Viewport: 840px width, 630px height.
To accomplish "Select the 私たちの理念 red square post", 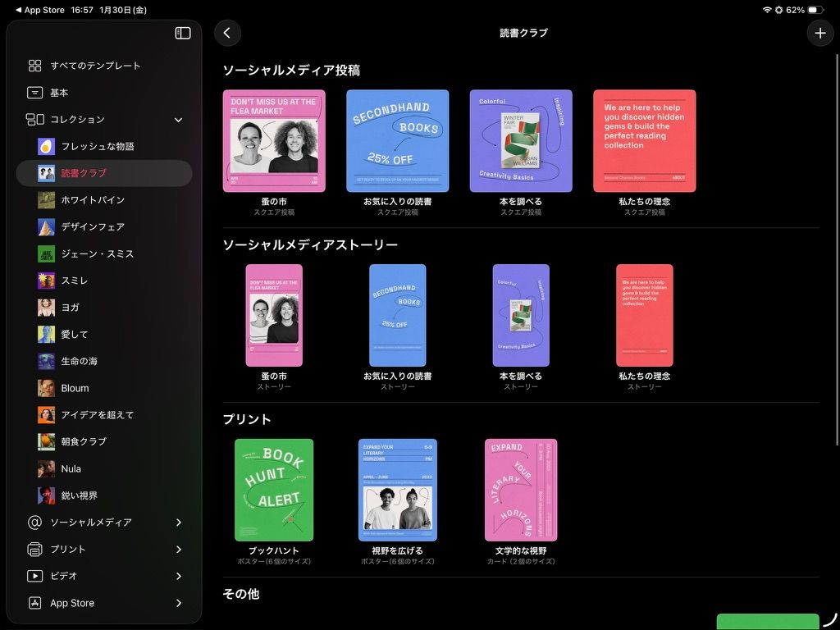I will (x=645, y=141).
